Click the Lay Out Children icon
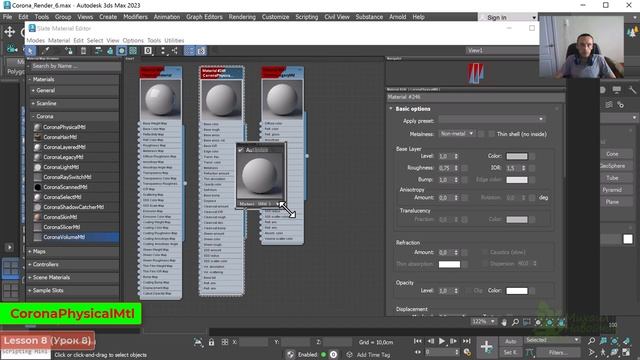 pos(175,51)
